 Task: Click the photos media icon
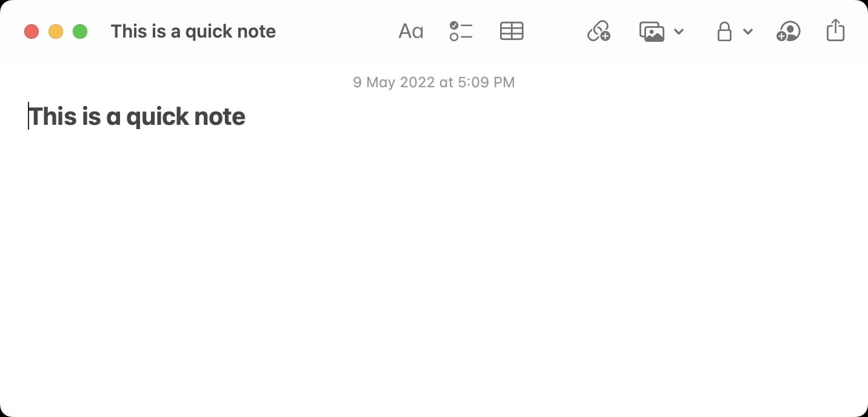[652, 32]
